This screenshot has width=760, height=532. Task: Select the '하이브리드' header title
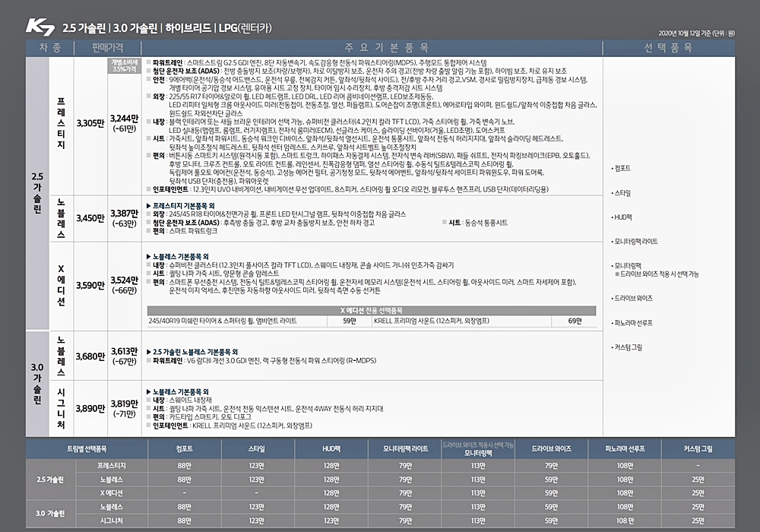188,29
